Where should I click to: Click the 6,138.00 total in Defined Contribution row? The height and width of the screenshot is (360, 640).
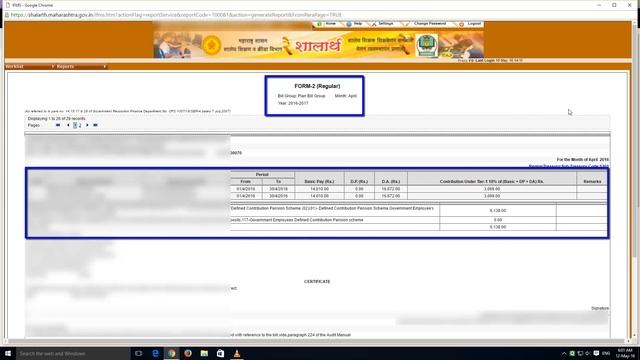(x=498, y=211)
